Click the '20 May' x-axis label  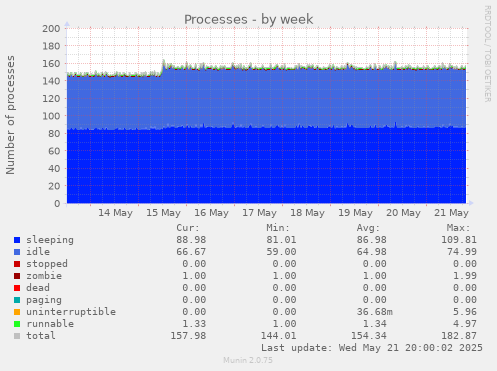click(403, 213)
